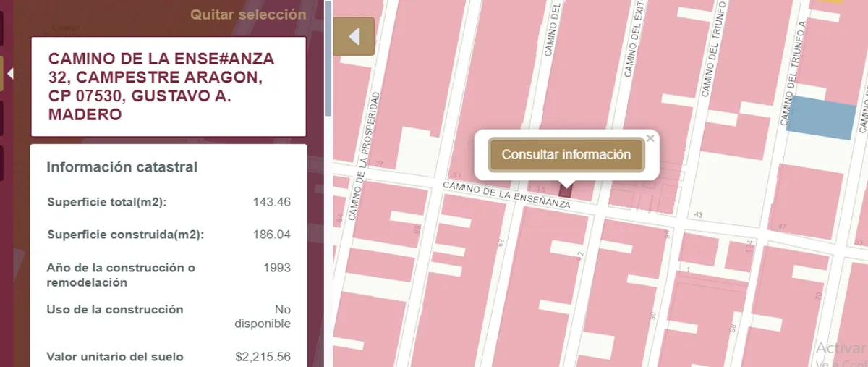The width and height of the screenshot is (868, 367).
Task: Click the Camino de la Prosperidad street label
Action: point(364,155)
